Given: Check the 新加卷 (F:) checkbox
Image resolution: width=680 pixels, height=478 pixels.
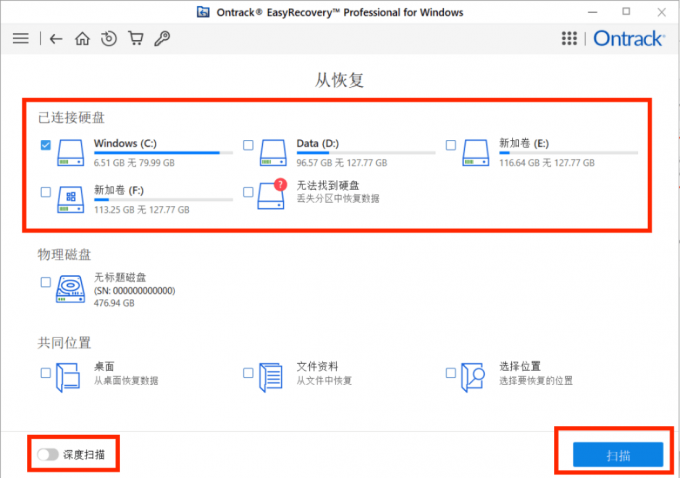Looking at the screenshot, I should [46, 192].
